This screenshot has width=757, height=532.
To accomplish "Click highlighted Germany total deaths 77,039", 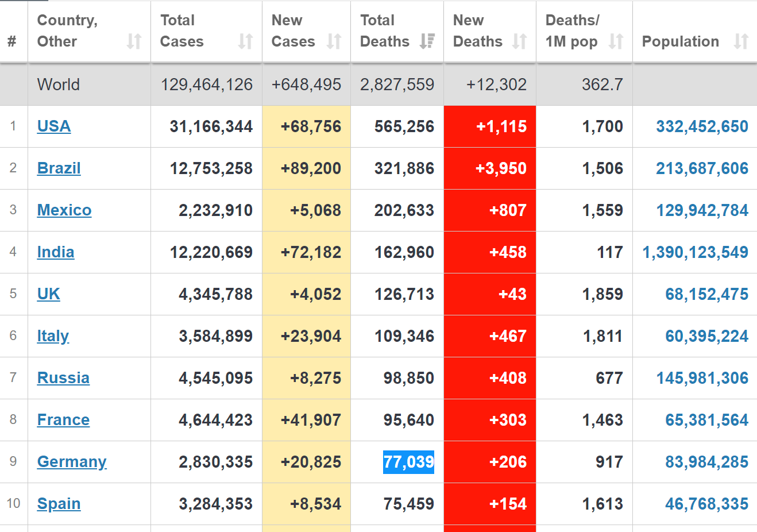I will click(408, 462).
